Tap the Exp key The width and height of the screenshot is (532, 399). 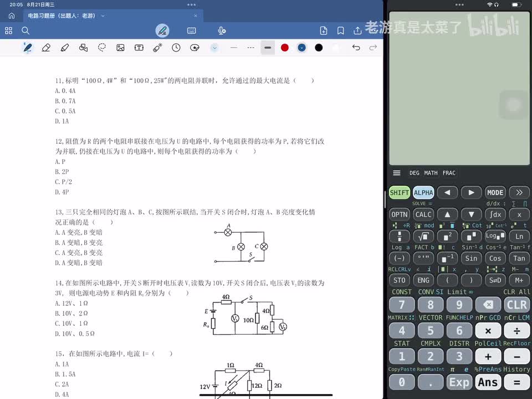459,382
